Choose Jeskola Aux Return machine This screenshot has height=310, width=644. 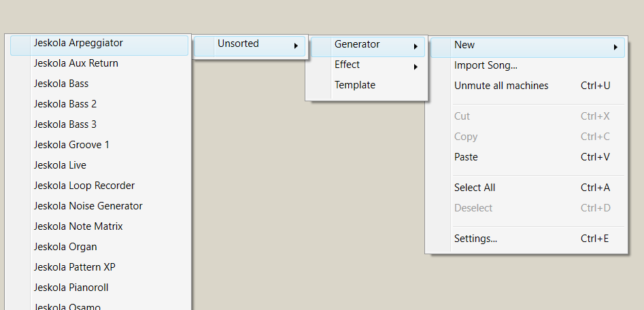76,63
